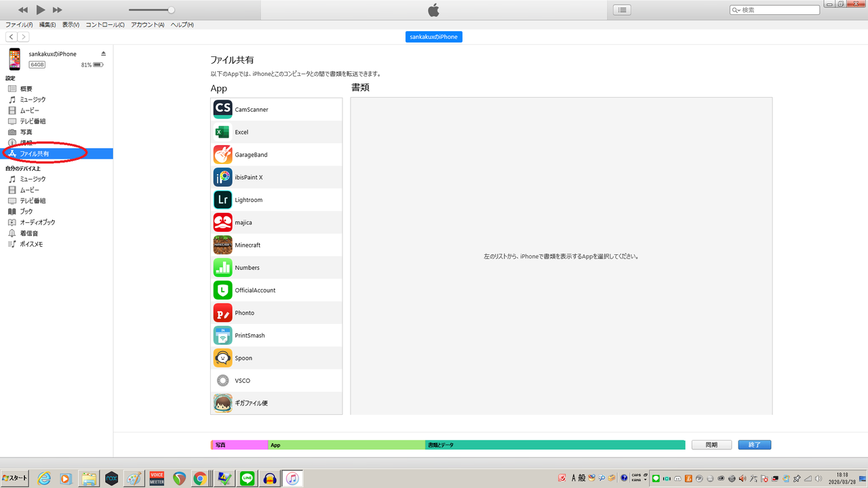Select majica app in list
Viewport: 868px width, 488px height.
coord(277,222)
